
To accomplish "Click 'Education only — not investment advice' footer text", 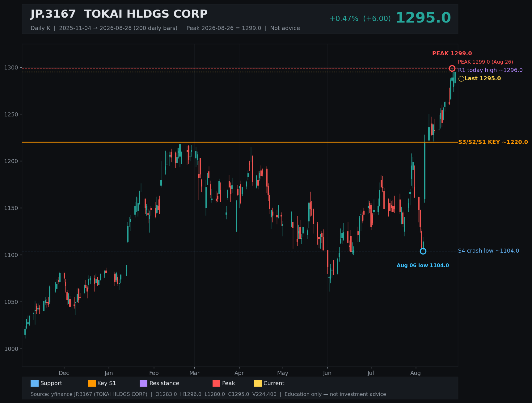I will [x=335, y=394].
